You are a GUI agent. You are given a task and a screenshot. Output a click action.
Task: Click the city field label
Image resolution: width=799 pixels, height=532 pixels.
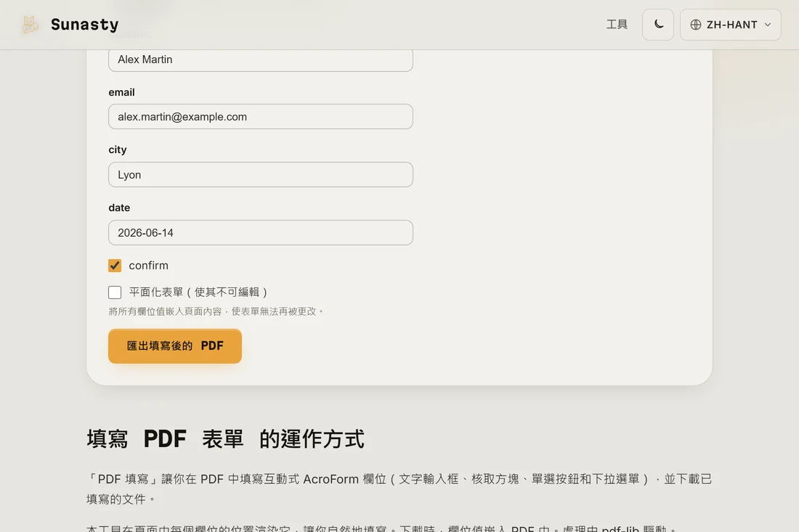(117, 150)
